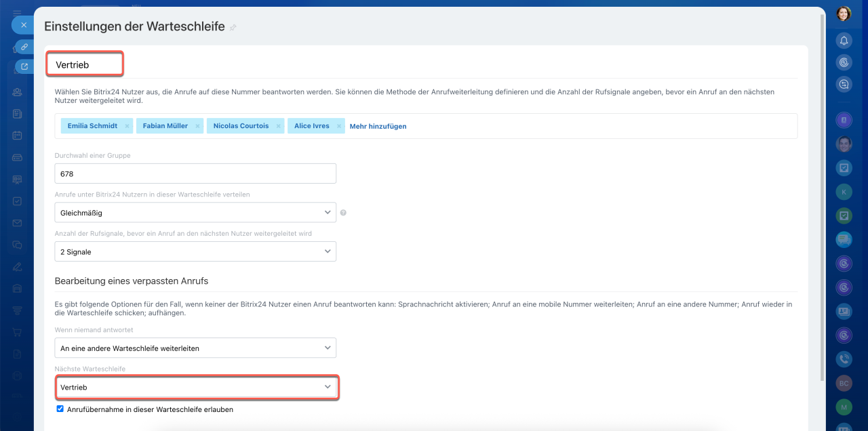
Task: Click the pin icon beside page title
Action: 233,28
